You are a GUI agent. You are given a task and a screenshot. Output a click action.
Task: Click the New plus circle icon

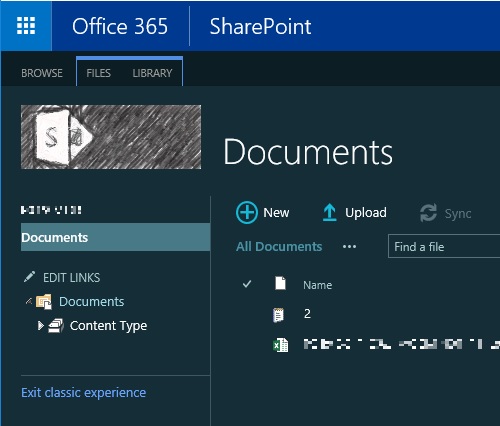coord(247,212)
